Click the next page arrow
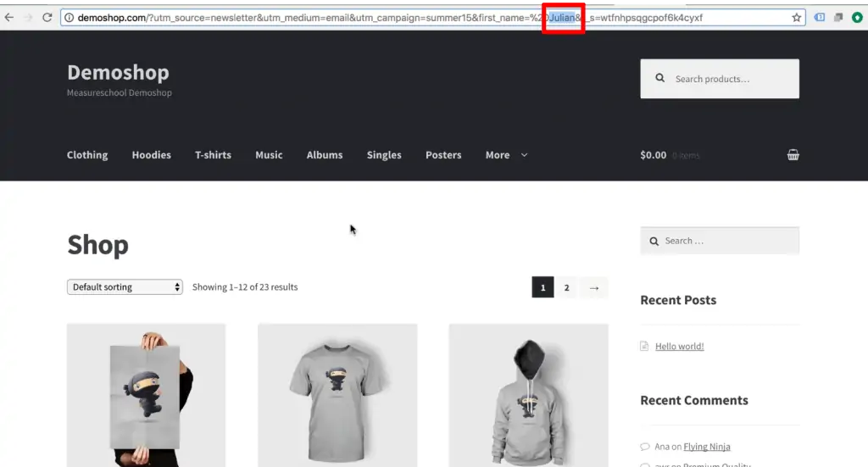 point(594,287)
